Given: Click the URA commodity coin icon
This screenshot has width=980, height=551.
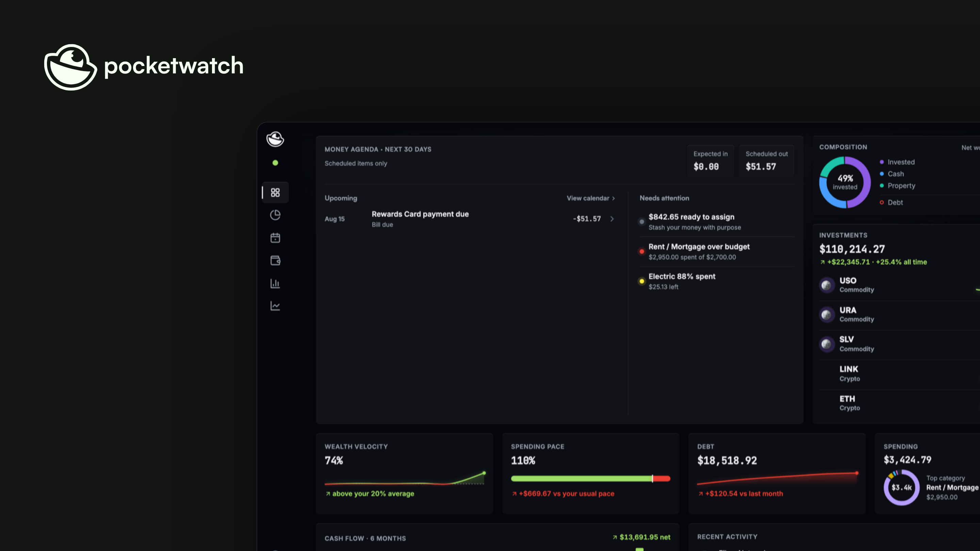Looking at the screenshot, I should 827,315.
